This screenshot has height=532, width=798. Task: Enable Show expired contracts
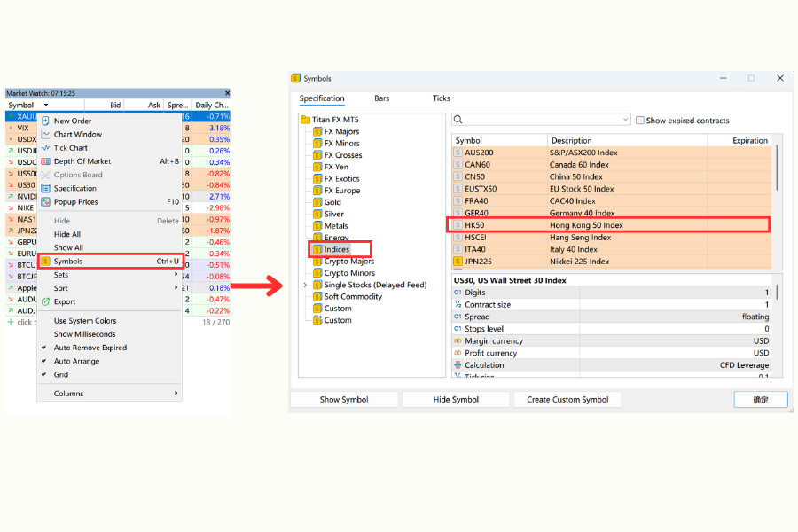click(x=639, y=120)
